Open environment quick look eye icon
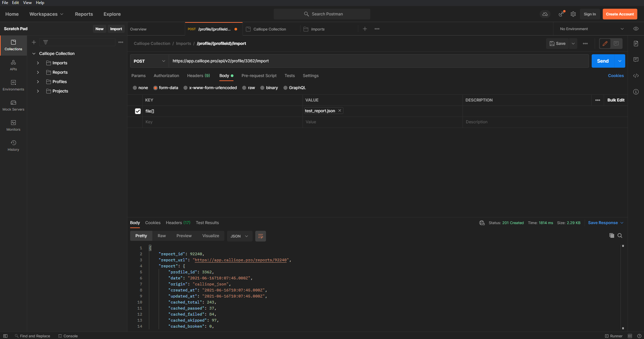 pyautogui.click(x=636, y=29)
